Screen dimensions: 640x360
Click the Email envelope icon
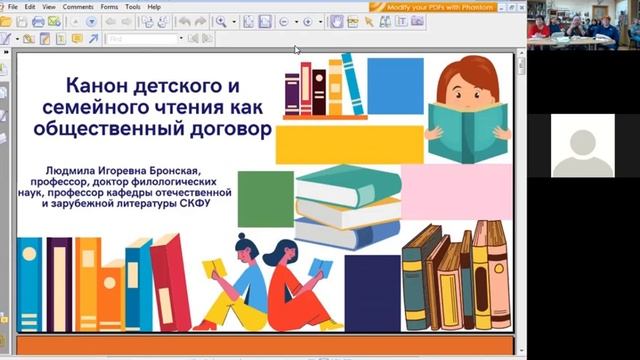point(54,22)
